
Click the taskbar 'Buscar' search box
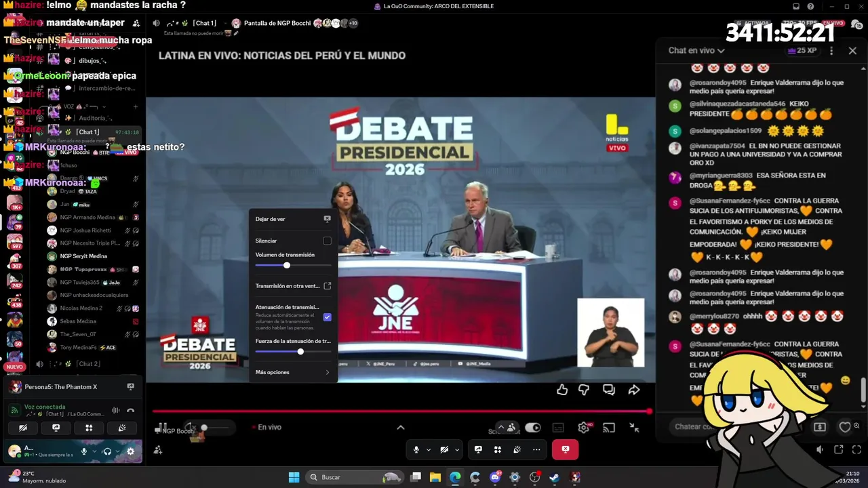tap(354, 477)
